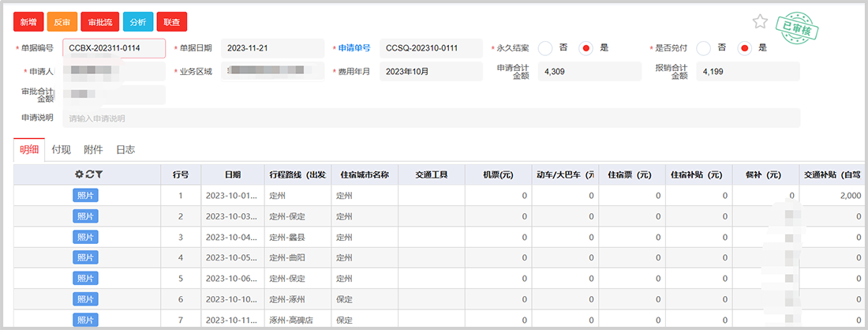Click 照片 button in row 1
The width and height of the screenshot is (868, 330).
coord(85,195)
